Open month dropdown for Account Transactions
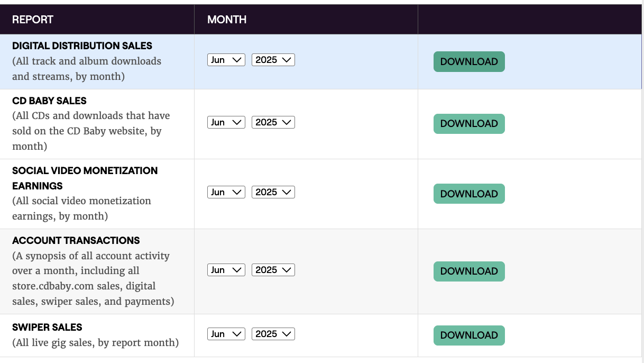The width and height of the screenshot is (644, 363). tap(226, 270)
